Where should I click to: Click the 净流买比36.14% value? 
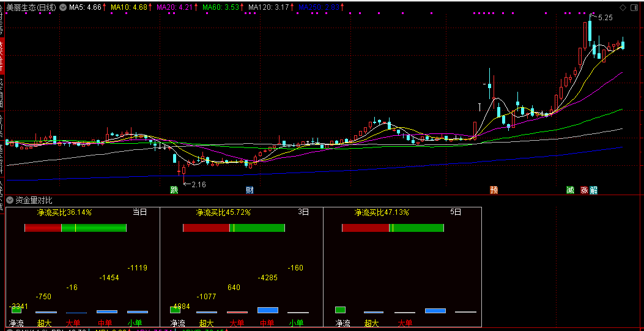pos(64,212)
